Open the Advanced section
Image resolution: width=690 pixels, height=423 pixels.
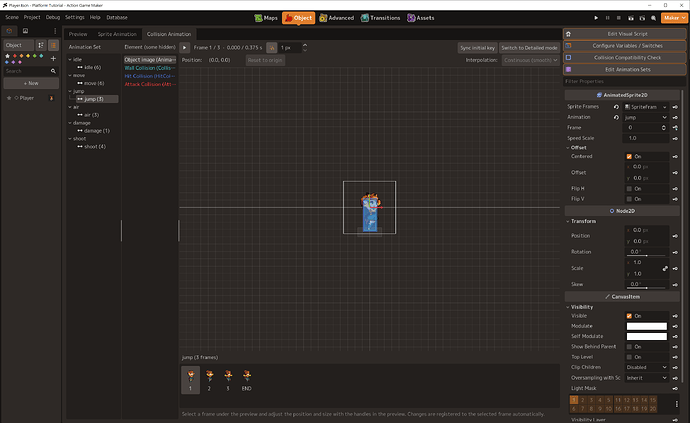point(336,18)
